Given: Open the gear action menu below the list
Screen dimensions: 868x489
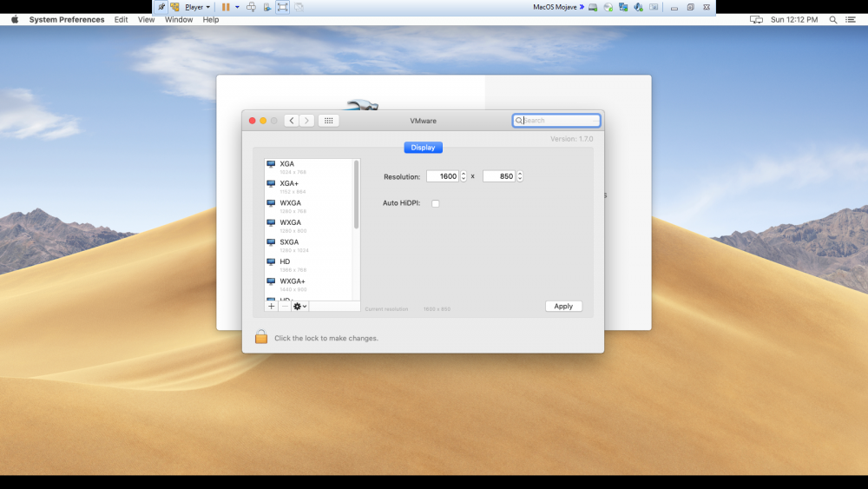Looking at the screenshot, I should (299, 307).
